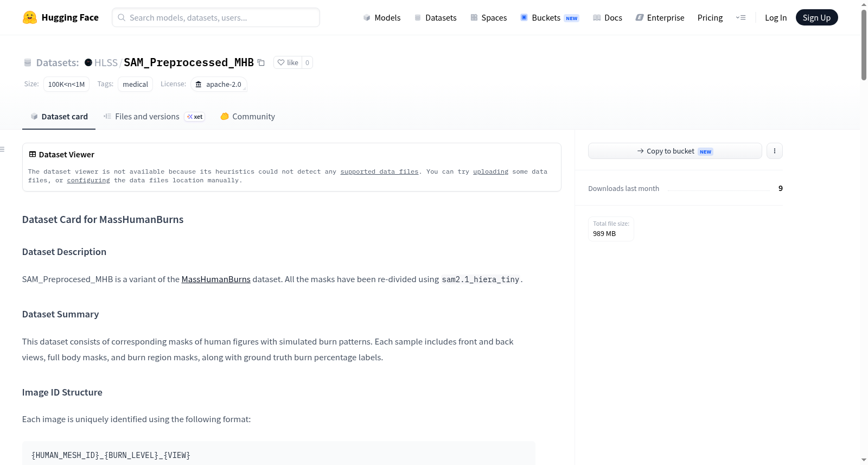Image resolution: width=868 pixels, height=465 pixels.
Task: Open the more options vertical dots menu
Action: point(775,151)
